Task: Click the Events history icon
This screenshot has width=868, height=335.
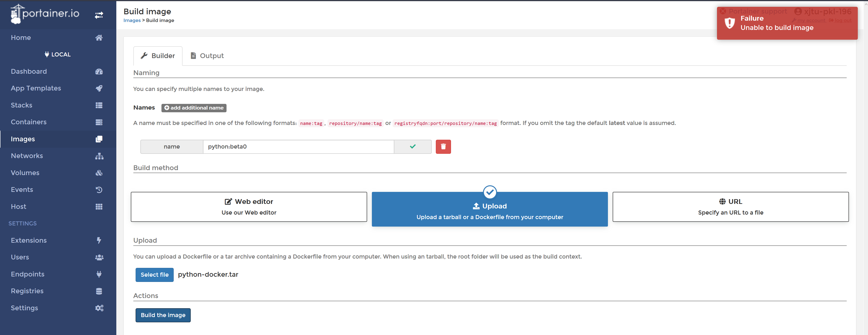Action: 99,190
